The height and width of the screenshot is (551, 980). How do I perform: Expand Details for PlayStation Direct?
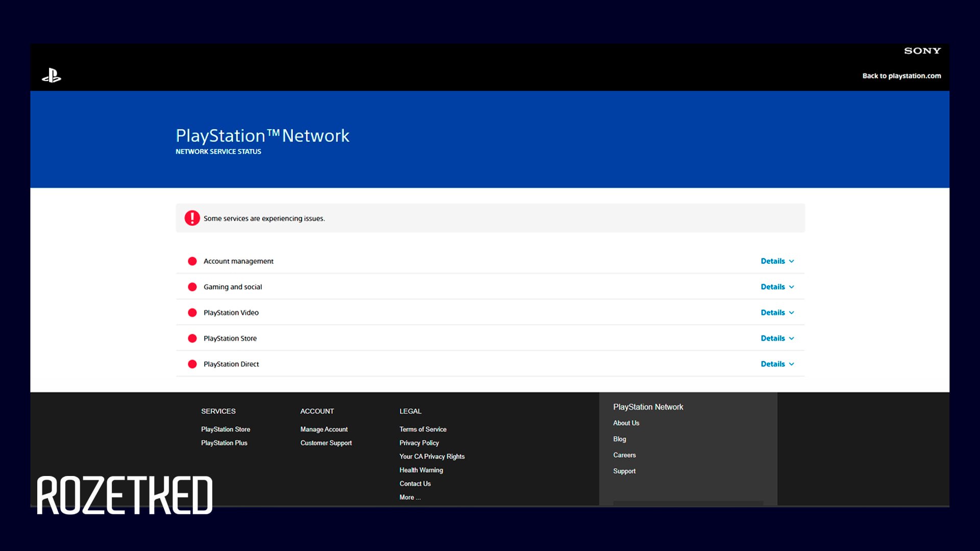point(777,364)
